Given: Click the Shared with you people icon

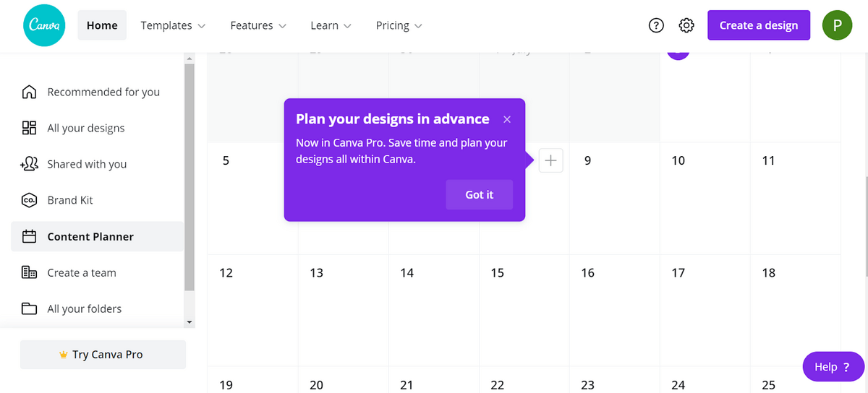Looking at the screenshot, I should tap(29, 164).
